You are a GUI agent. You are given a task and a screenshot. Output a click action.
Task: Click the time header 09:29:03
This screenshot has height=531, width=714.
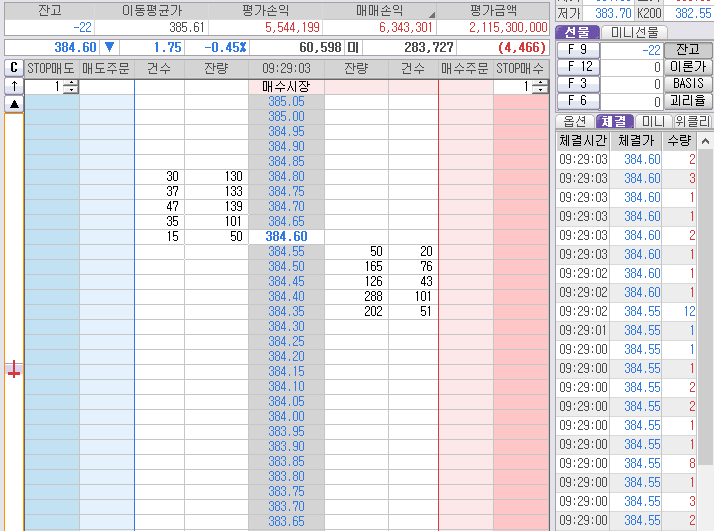tap(286, 68)
